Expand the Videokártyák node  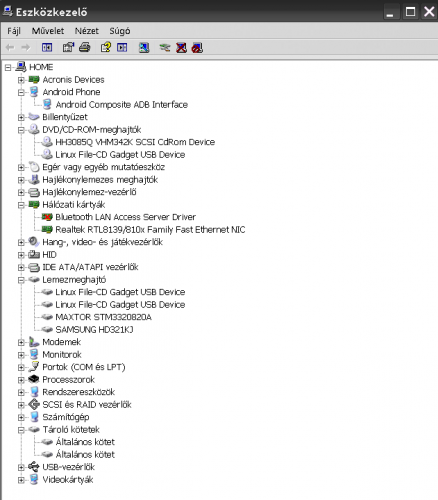[x=21, y=480]
